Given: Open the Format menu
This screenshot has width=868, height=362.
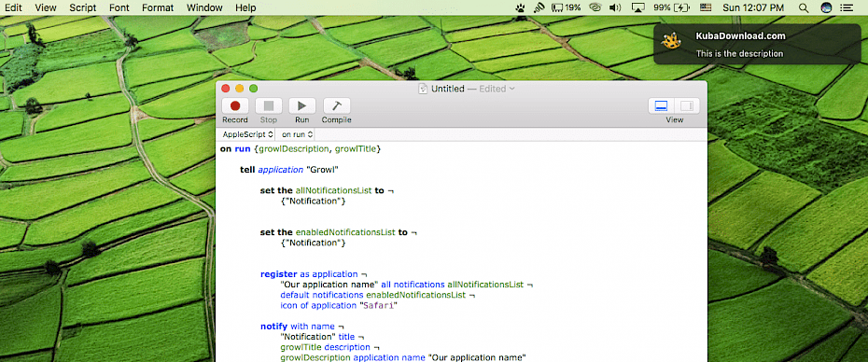Looking at the screenshot, I should 158,7.
